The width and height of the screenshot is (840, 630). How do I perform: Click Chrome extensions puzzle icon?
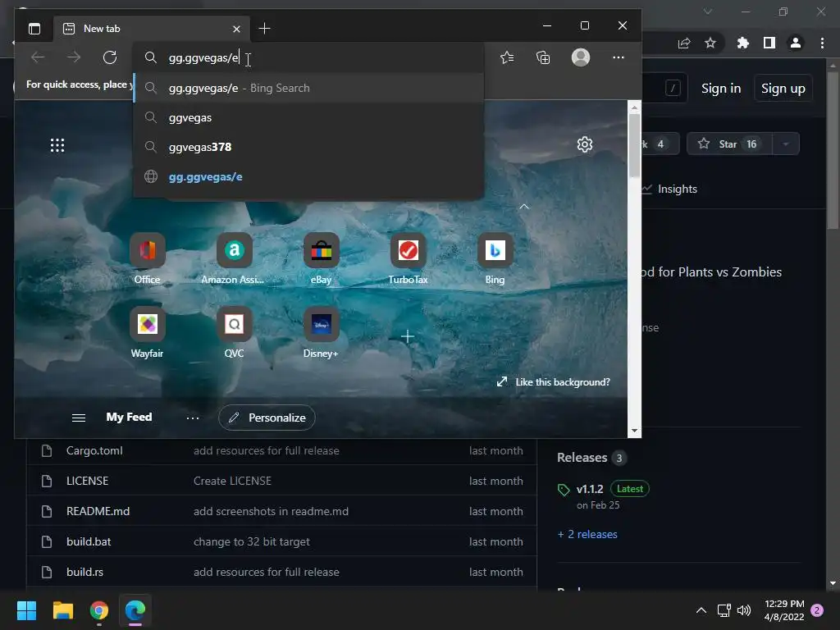pos(743,43)
